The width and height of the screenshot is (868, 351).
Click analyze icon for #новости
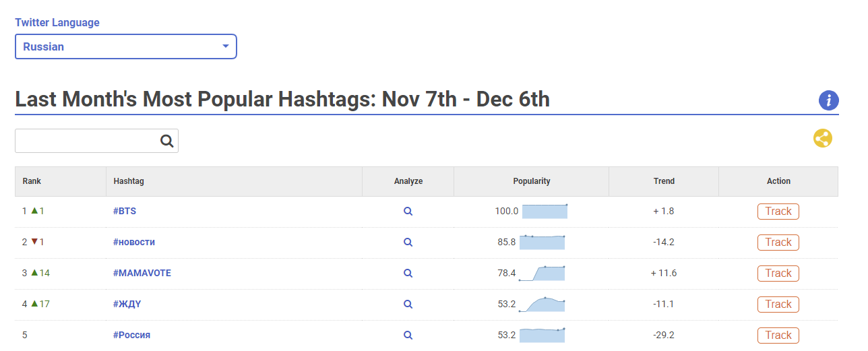tap(408, 243)
